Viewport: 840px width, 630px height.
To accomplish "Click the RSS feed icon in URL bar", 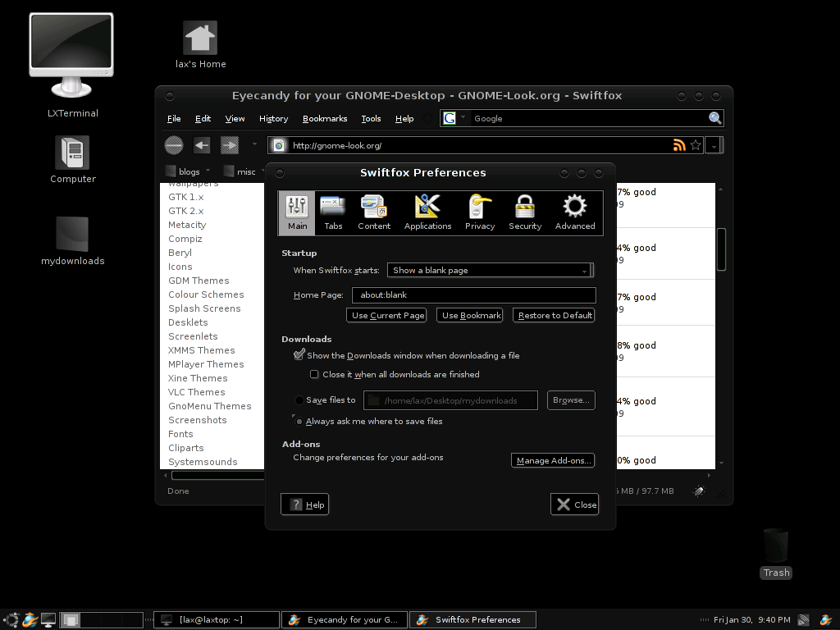I will 679,145.
